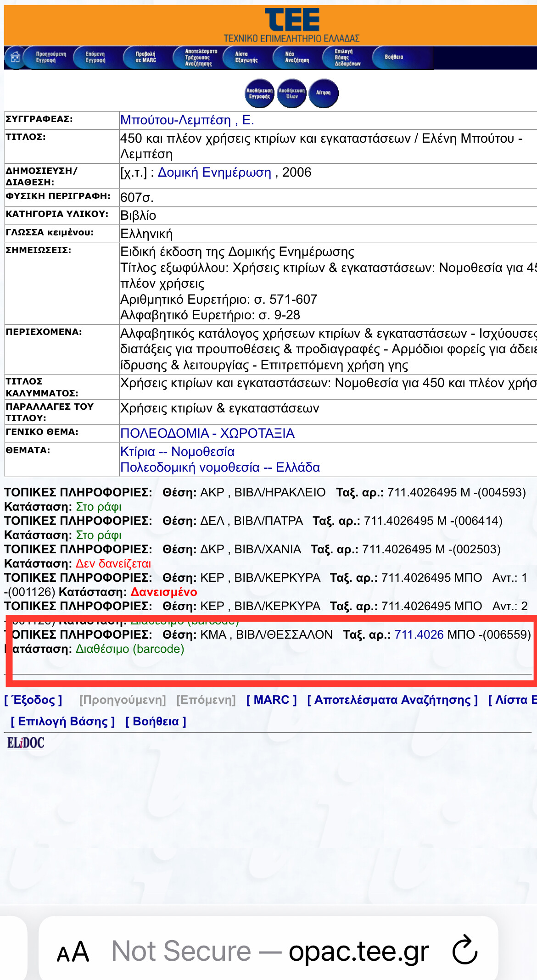Image resolution: width=537 pixels, height=980 pixels.
Task: Click the bottom [ MARC ] link
Action: click(272, 700)
